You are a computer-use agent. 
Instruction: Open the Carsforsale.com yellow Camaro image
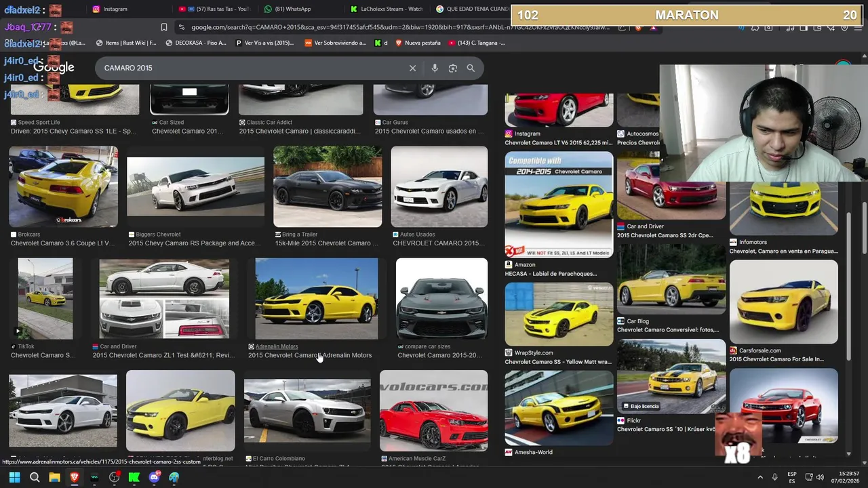pos(783,302)
